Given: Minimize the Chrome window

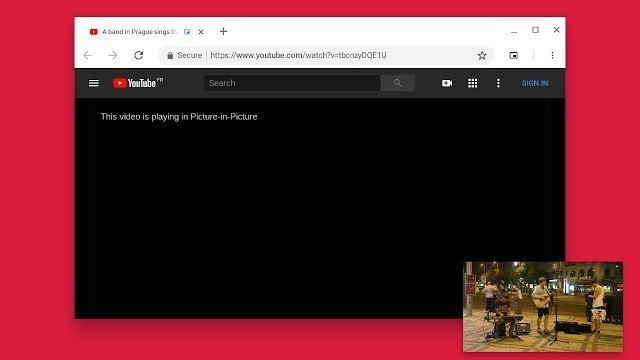Looking at the screenshot, I should tap(514, 31).
